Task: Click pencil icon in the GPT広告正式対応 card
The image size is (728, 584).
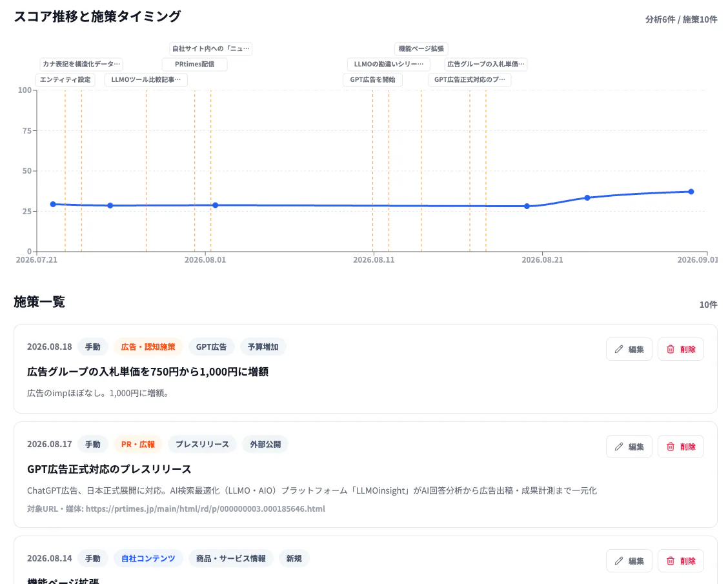Action: point(618,447)
